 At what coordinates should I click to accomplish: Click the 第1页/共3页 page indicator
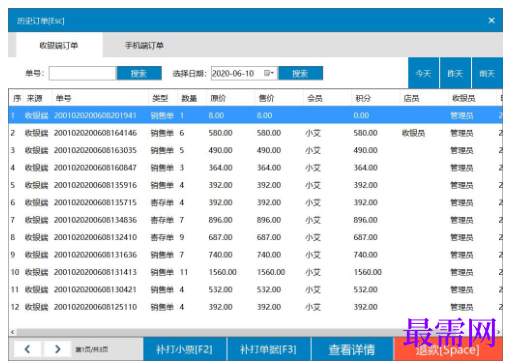coord(92,349)
